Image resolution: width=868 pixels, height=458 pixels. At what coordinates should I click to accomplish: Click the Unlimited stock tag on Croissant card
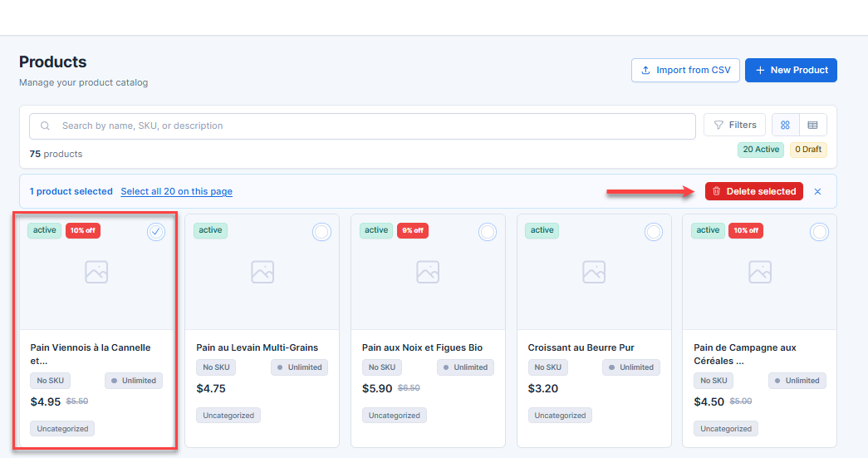click(631, 367)
